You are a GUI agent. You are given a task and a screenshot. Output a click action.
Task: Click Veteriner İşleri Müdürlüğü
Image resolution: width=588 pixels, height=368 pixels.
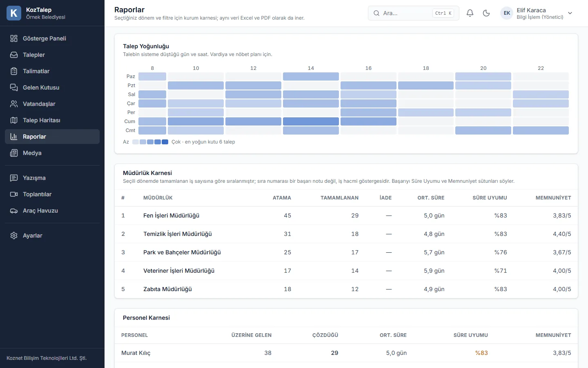(179, 271)
